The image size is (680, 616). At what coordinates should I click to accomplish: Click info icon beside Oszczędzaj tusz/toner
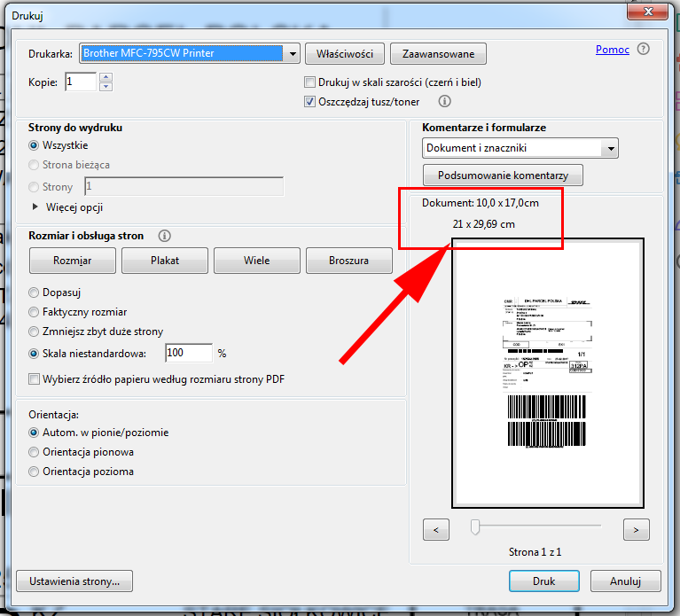445,102
